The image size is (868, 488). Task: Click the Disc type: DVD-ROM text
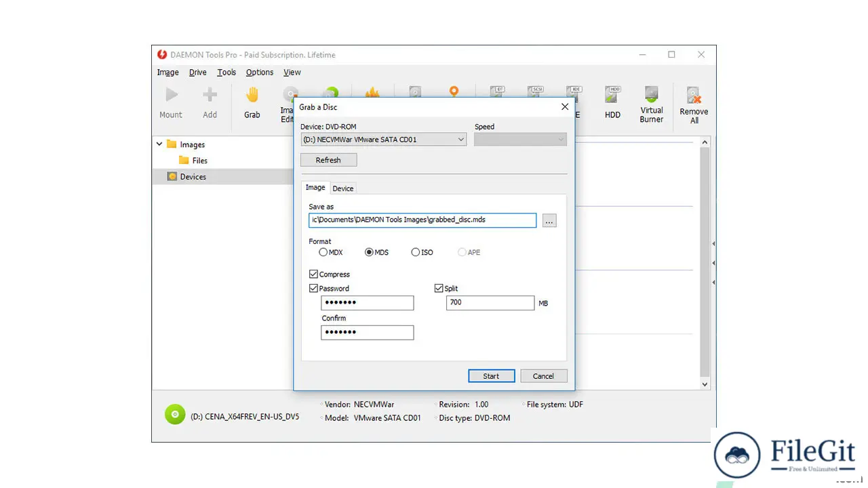[475, 418]
